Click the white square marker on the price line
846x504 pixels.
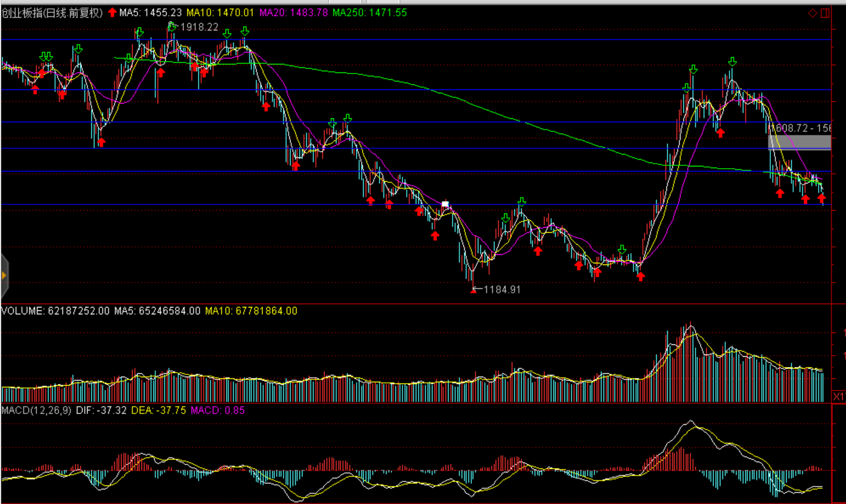(x=445, y=204)
